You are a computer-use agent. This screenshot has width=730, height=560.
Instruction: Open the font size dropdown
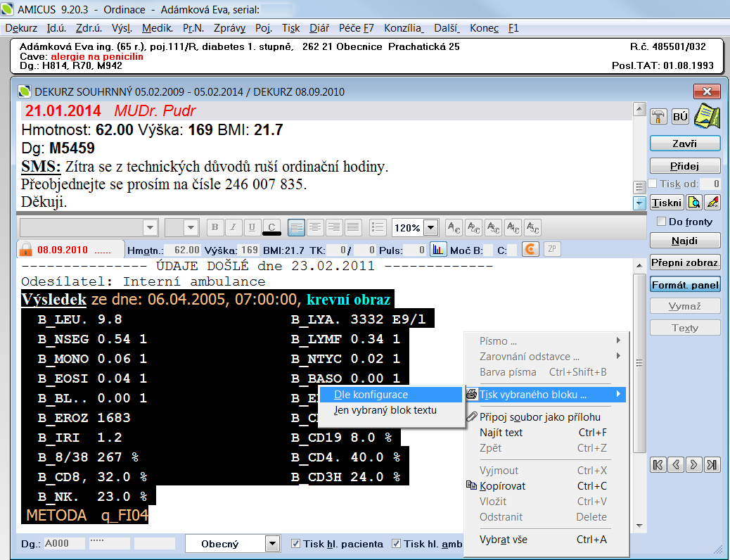[191, 228]
